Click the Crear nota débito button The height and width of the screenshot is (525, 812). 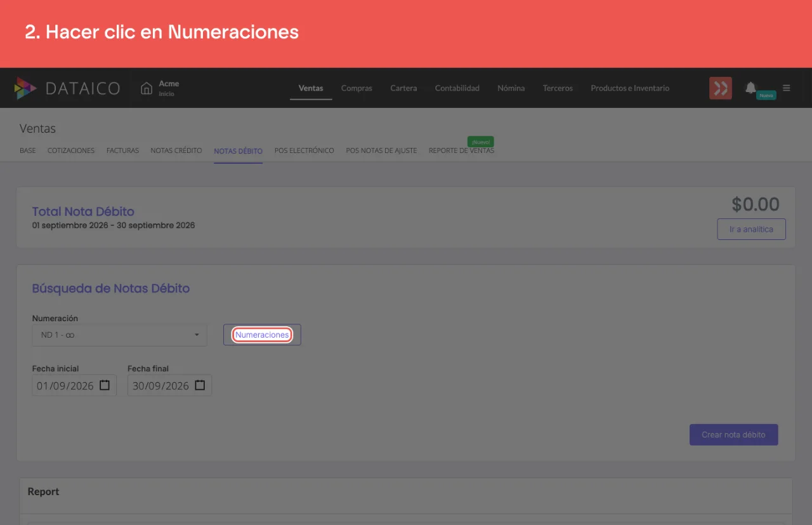733,435
